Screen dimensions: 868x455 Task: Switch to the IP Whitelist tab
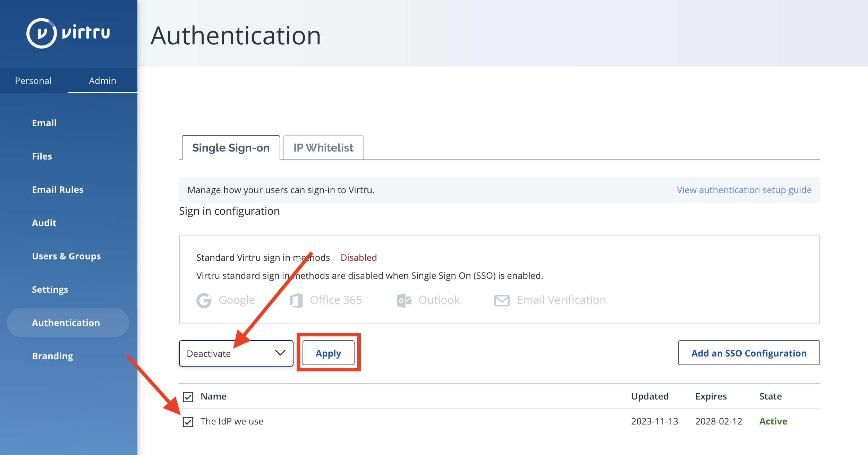(x=323, y=148)
